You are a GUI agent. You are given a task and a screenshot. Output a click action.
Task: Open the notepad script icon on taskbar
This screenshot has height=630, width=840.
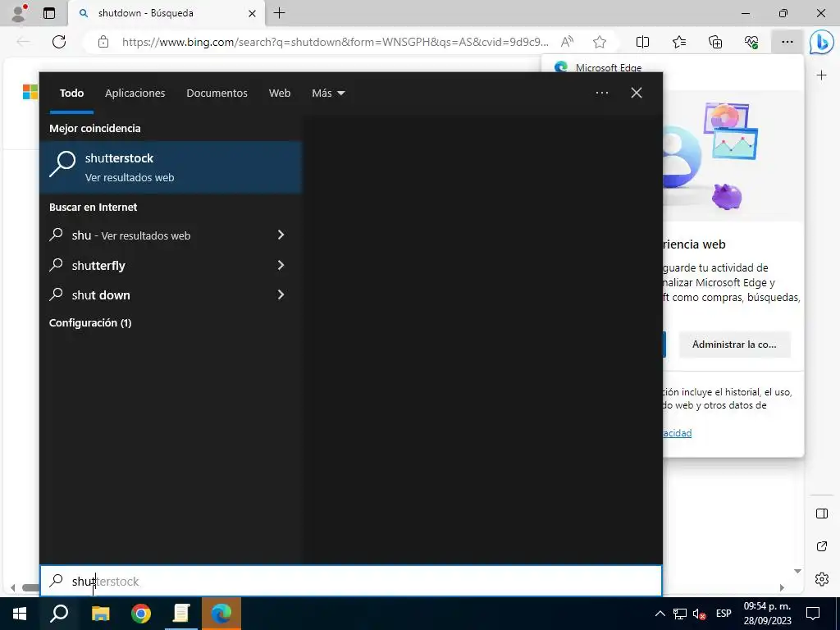pyautogui.click(x=181, y=614)
